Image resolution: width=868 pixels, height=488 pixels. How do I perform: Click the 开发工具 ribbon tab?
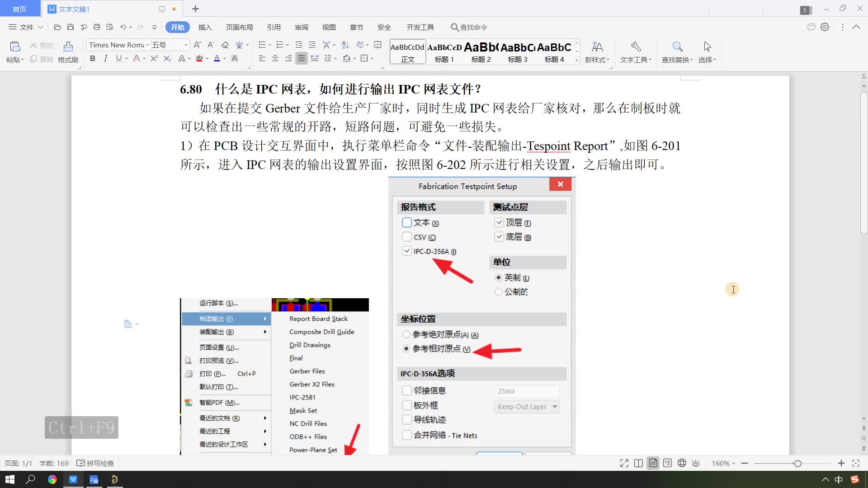[x=420, y=27]
